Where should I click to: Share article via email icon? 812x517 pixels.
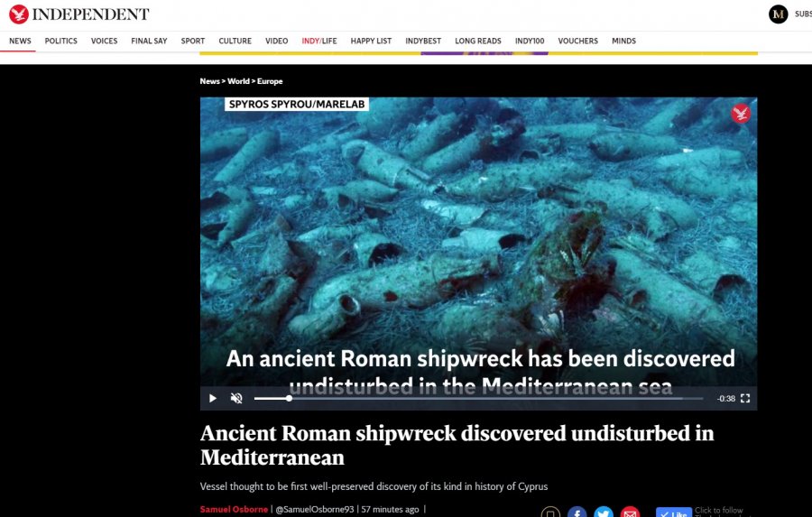pyautogui.click(x=631, y=512)
